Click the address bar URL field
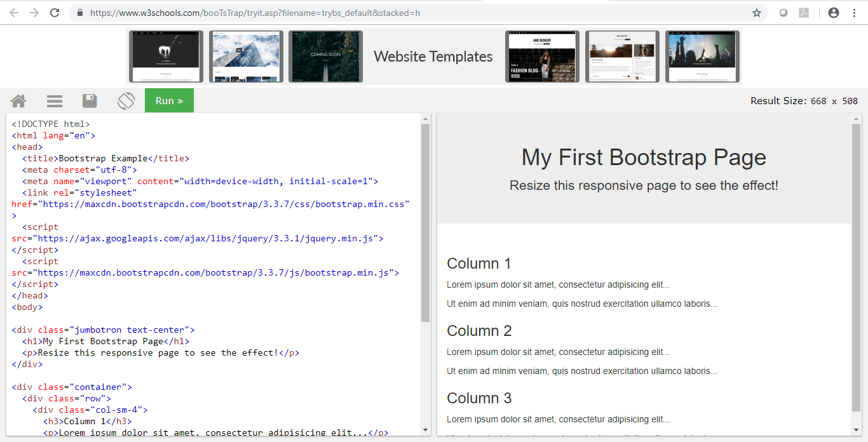Viewport: 868px width, 442px height. pyautogui.click(x=381, y=13)
